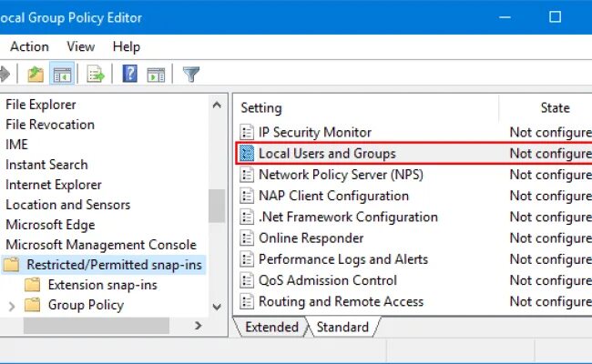Select the Restricted/Permitted snap-ins folder
Screen dimensions: 592x364
click(114, 265)
